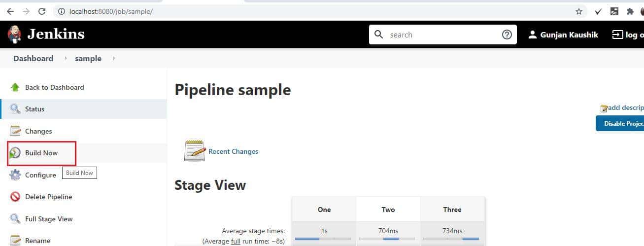Click the stage Three progress bar

coord(451,239)
